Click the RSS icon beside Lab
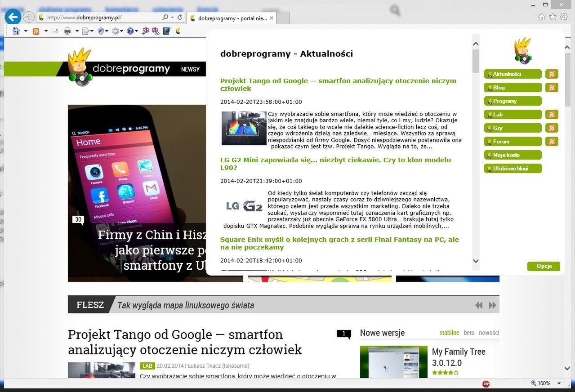 (x=552, y=115)
